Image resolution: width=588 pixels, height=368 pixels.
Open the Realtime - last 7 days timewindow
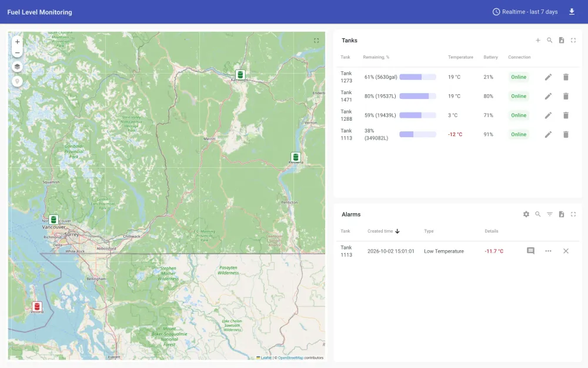(x=525, y=12)
